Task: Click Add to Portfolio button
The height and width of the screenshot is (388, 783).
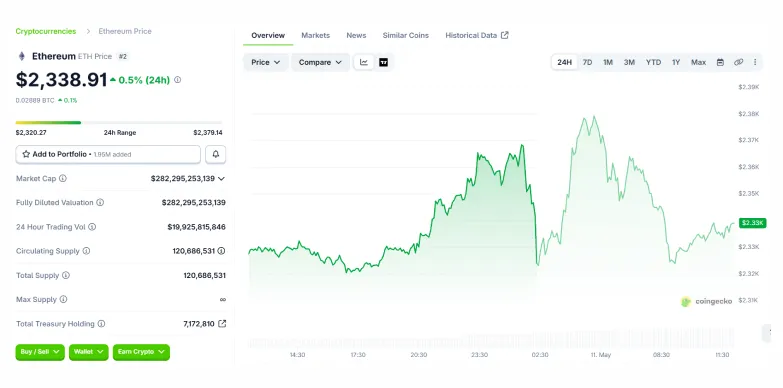Action: pos(108,154)
